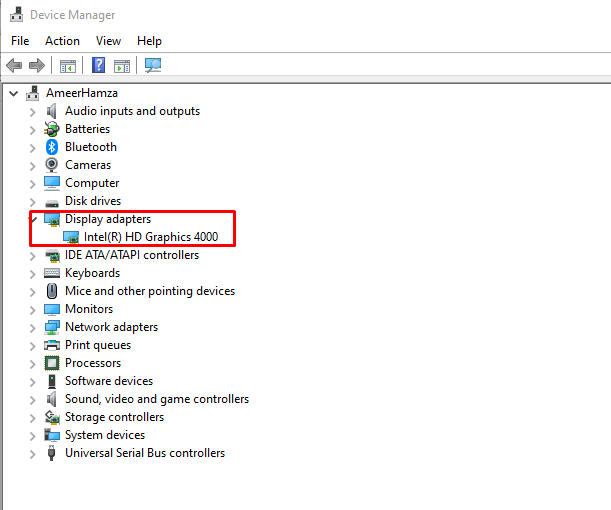Screen dimensions: 611x510
Task: Expand the Disk drives chevron
Action: [33, 202]
